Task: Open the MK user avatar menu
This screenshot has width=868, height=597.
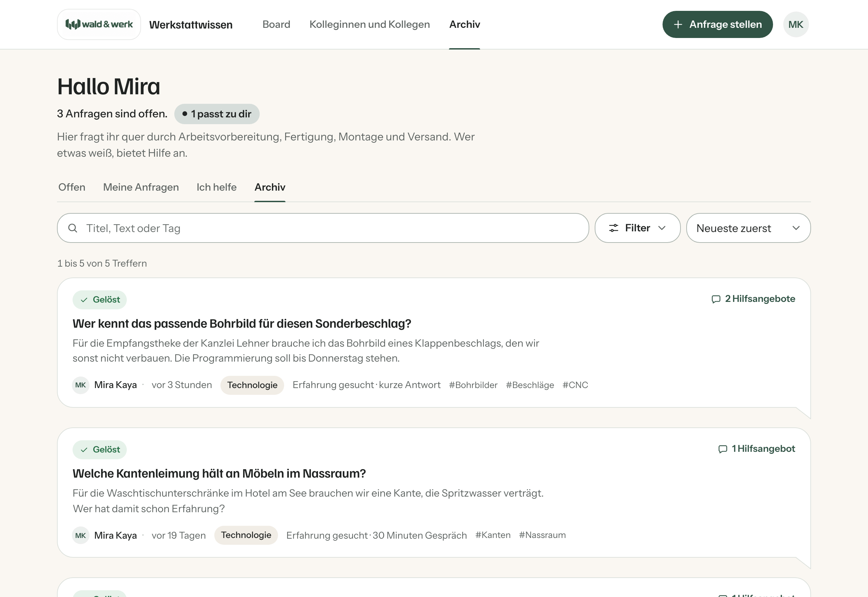Action: (795, 24)
